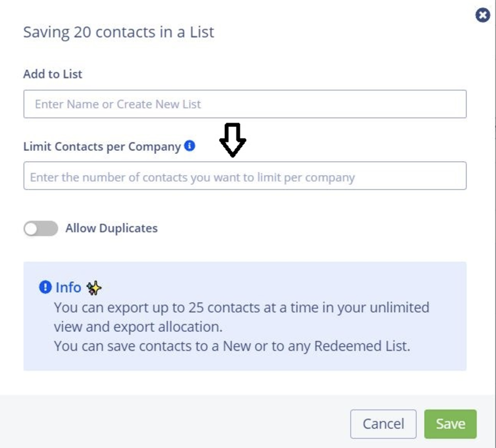Click the info icon beside Limit Contacts per Company
This screenshot has height=448, width=496.
(x=189, y=146)
